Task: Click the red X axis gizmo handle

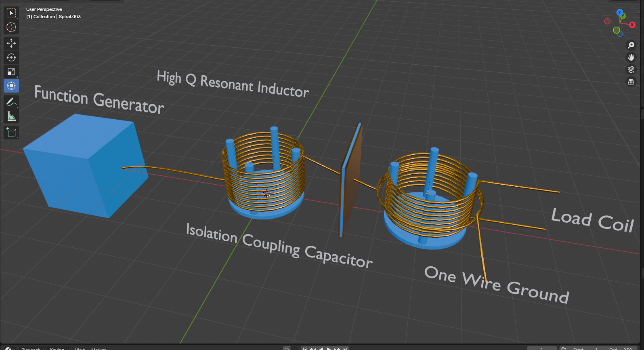Action: pos(632,25)
